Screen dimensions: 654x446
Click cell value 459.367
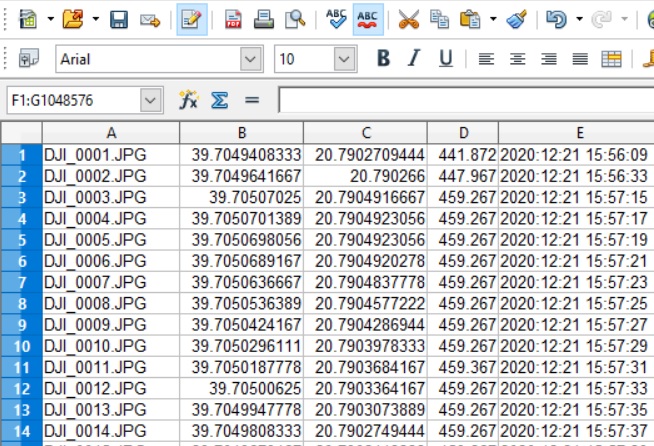tap(463, 367)
